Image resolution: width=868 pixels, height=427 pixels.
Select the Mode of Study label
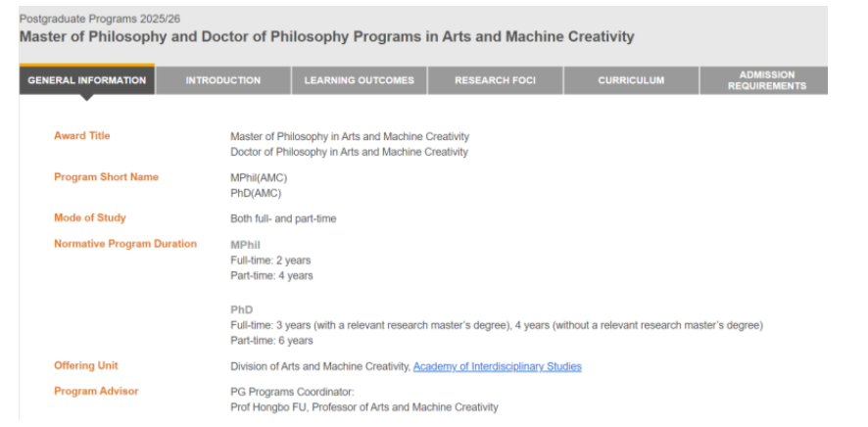point(90,217)
